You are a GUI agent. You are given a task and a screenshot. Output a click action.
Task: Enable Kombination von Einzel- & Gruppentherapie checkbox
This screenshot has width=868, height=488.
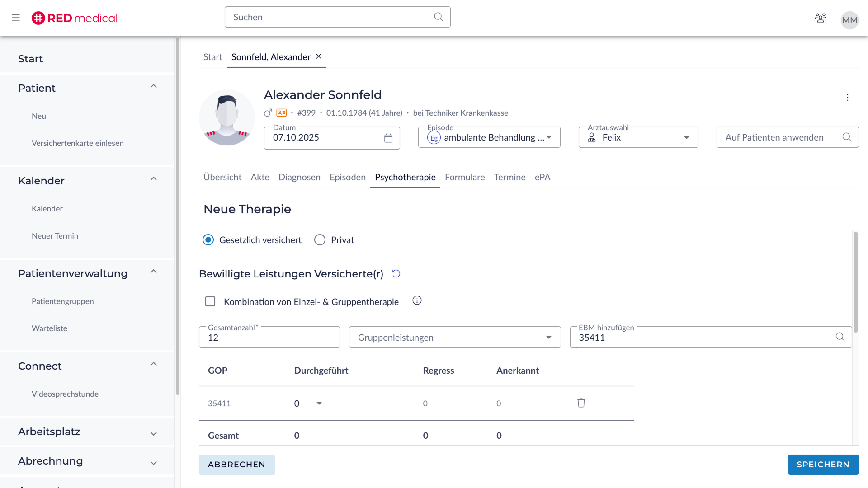click(x=210, y=301)
